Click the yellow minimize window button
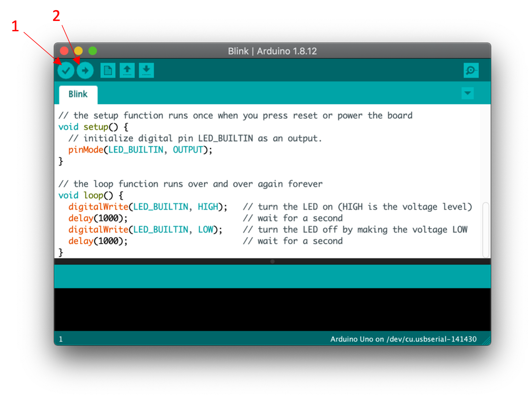This screenshot has width=532, height=399. coord(78,51)
